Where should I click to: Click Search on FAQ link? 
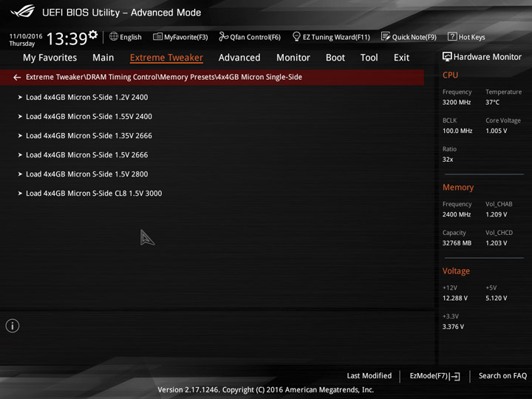(x=503, y=376)
